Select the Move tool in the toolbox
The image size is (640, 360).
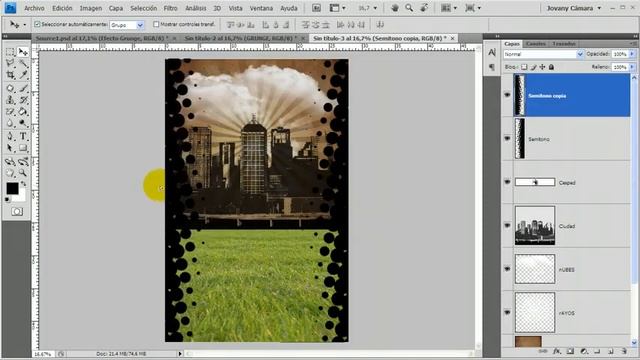(23, 52)
